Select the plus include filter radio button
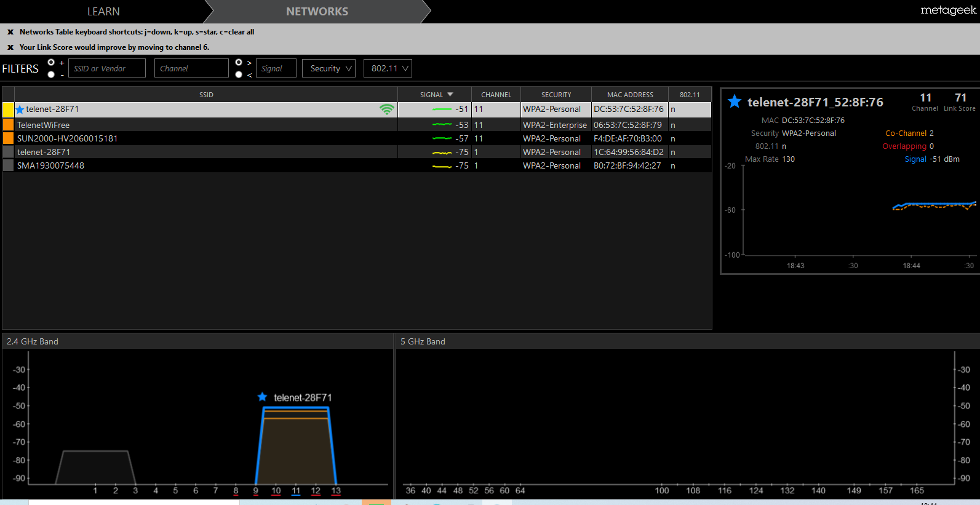 tap(51, 62)
